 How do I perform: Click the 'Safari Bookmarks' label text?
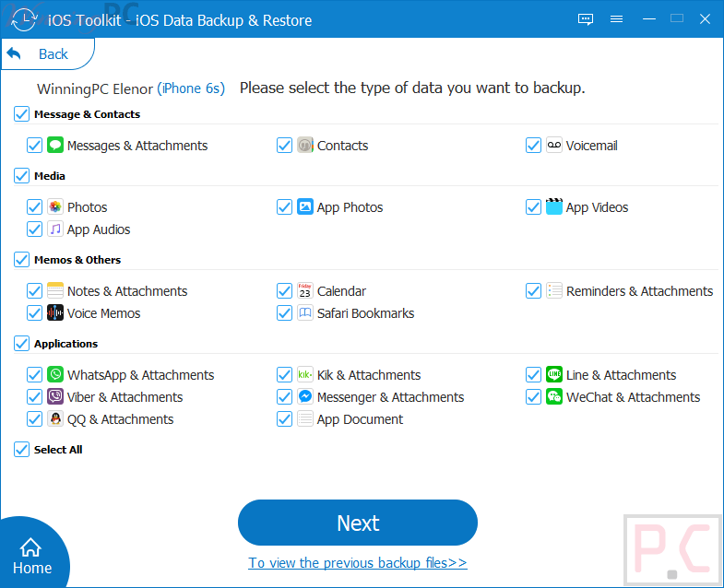[x=366, y=313]
